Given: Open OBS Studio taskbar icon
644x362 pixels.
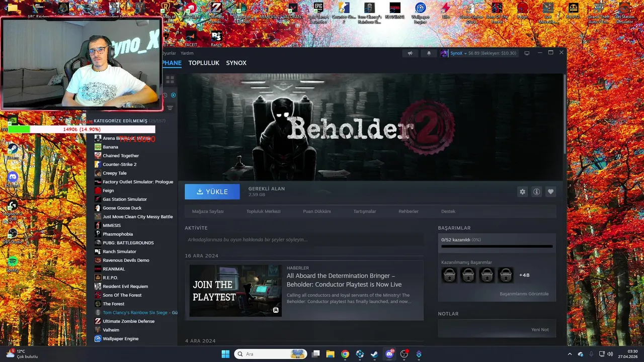Looking at the screenshot, I should click(404, 354).
